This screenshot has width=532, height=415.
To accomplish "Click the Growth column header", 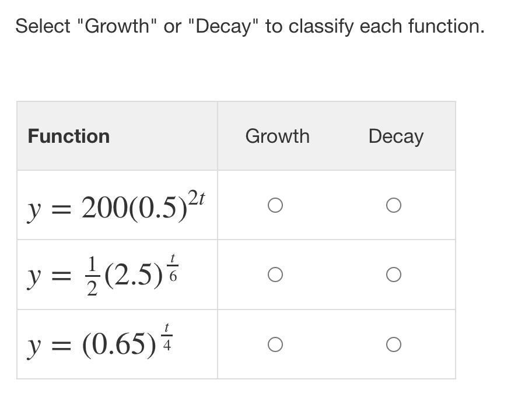I will (x=277, y=136).
